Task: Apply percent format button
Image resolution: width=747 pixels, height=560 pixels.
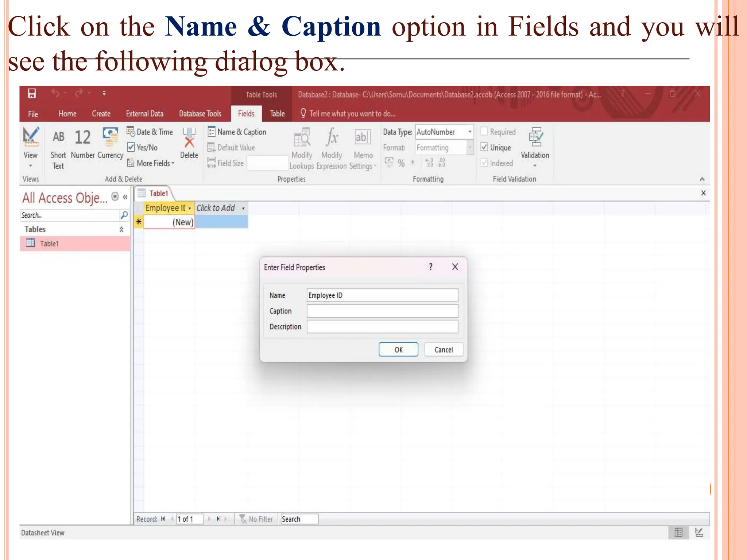Action: pos(401,163)
